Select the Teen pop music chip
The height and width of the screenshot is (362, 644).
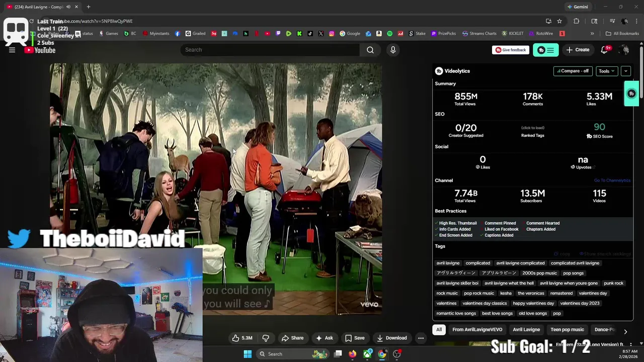[x=567, y=330]
